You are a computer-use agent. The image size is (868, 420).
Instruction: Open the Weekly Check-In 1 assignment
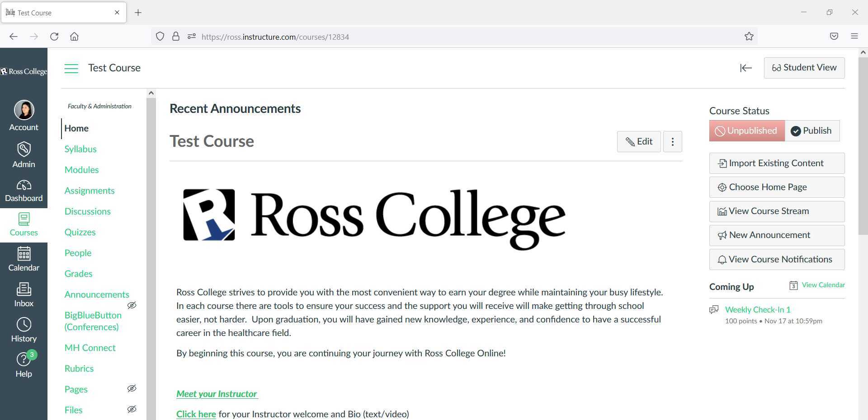758,309
